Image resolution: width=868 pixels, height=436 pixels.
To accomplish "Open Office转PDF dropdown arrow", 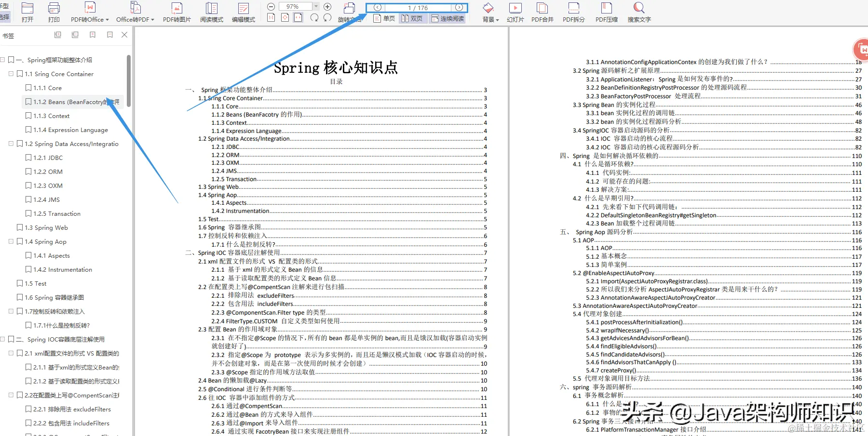I will (x=153, y=20).
